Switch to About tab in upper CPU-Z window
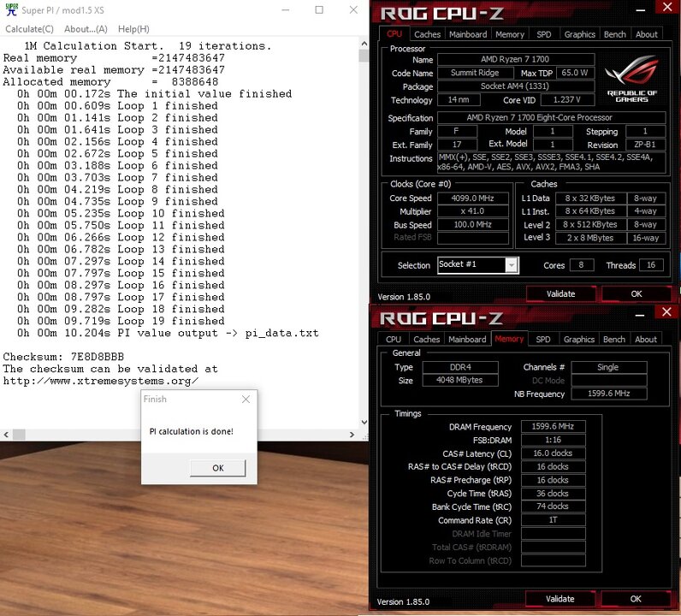The height and width of the screenshot is (616, 681). (x=646, y=34)
